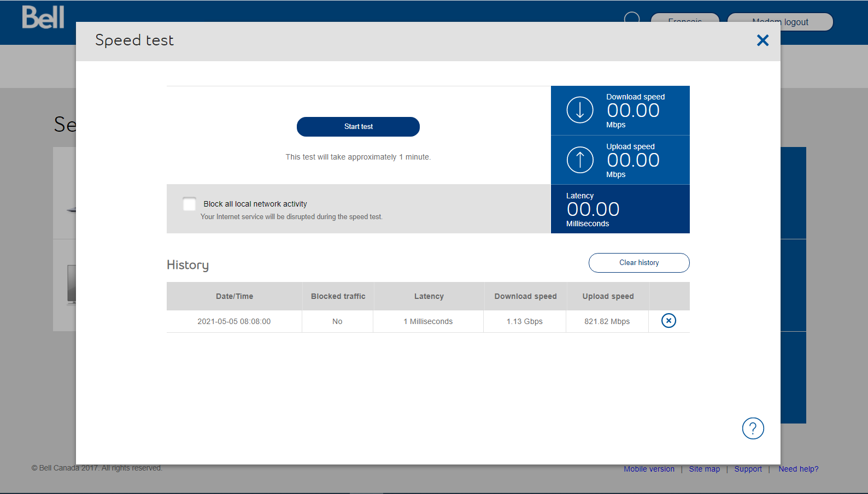Click the Bell logo
Image resolution: width=868 pixels, height=494 pixels.
(x=43, y=17)
